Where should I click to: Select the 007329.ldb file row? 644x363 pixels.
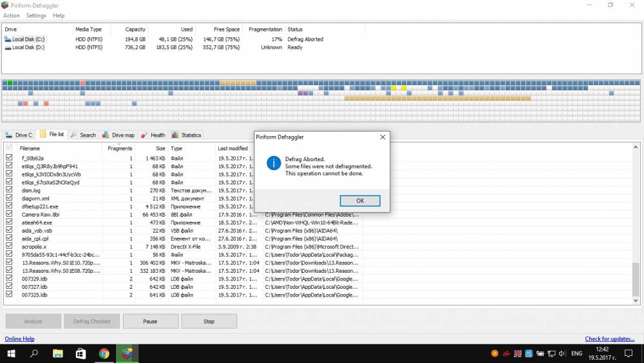183,279
